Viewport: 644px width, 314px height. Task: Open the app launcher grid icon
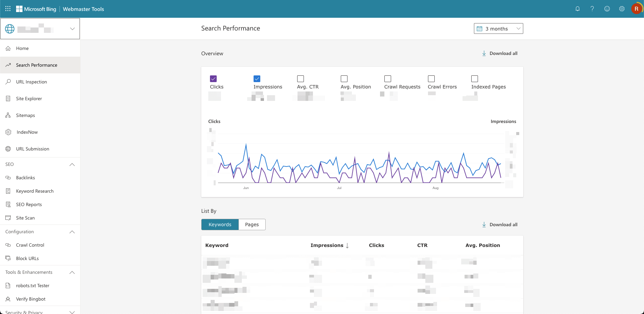tap(8, 9)
